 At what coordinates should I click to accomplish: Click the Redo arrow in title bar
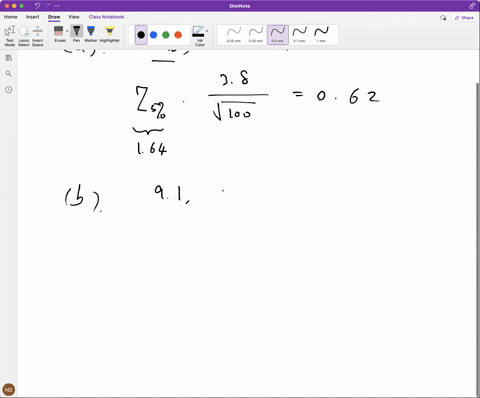pyautogui.click(x=47, y=6)
